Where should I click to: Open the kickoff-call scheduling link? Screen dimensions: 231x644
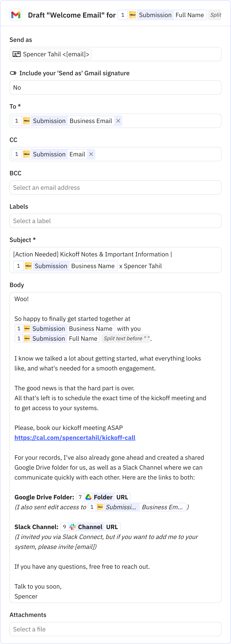point(75,438)
